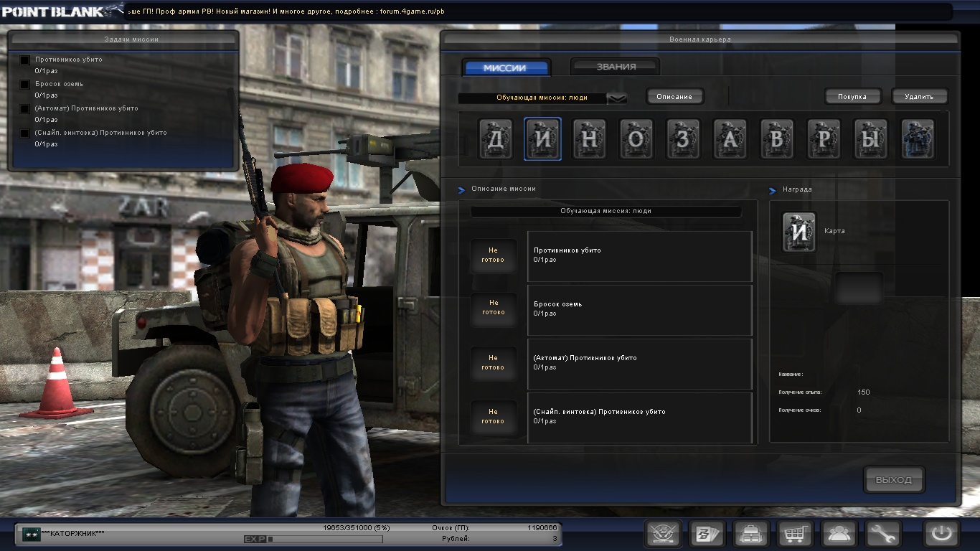The height and width of the screenshot is (551, 980).
Task: Click the Point Blank logo
Action: pos(62,11)
